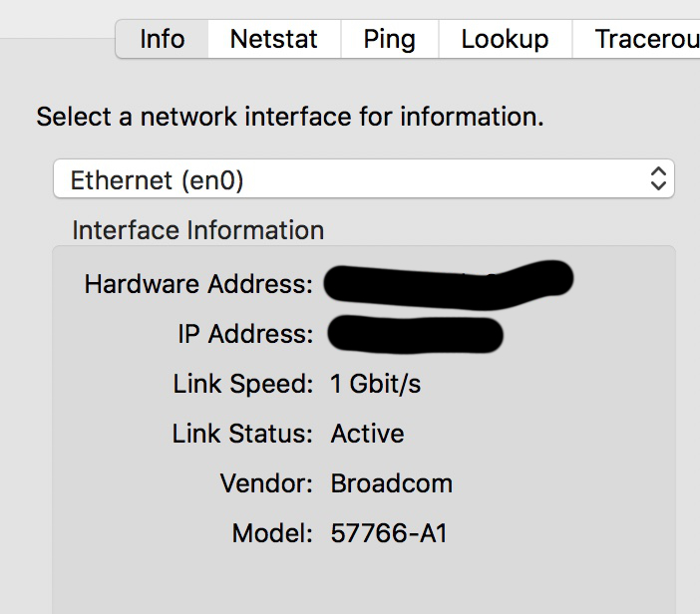Click the Interface Information heading
The image size is (700, 614).
tap(198, 230)
